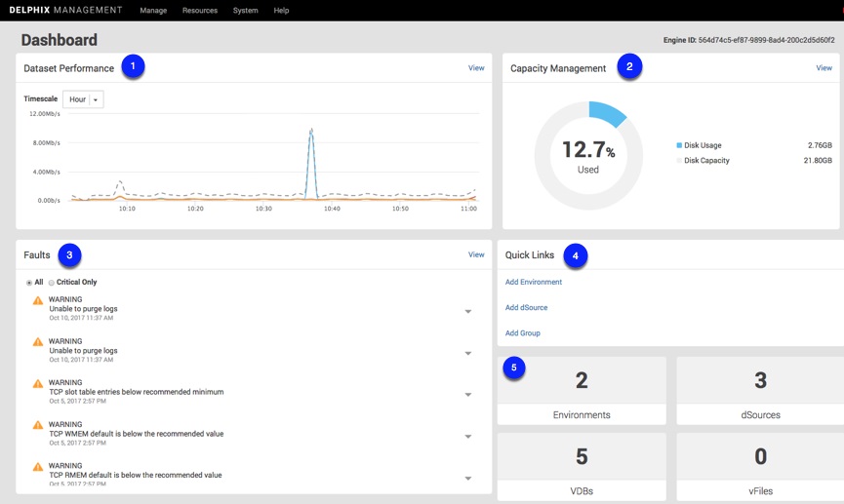Expand the TCP WMEM default fault
The width and height of the screenshot is (844, 504).
[468, 437]
